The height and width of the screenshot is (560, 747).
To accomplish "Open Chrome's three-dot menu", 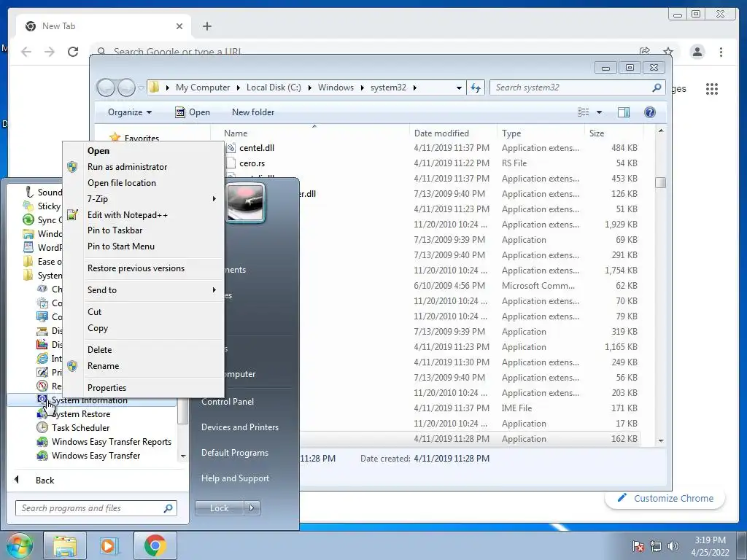I will pos(721,52).
